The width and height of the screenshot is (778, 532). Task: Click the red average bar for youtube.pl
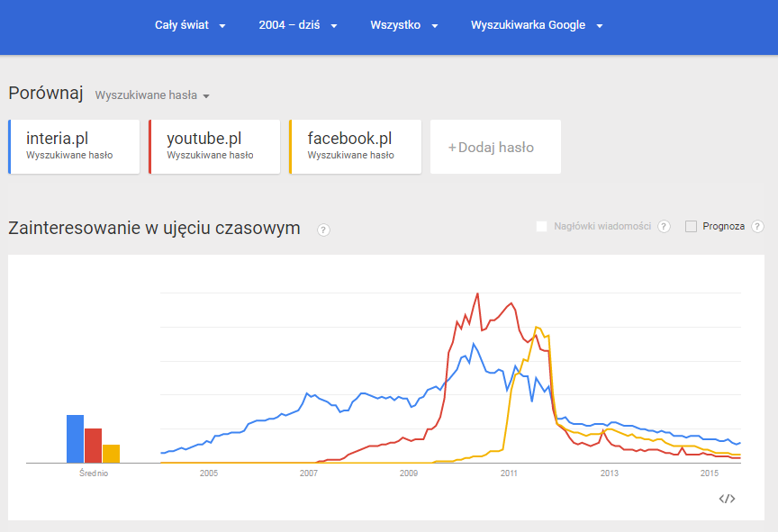(93, 446)
